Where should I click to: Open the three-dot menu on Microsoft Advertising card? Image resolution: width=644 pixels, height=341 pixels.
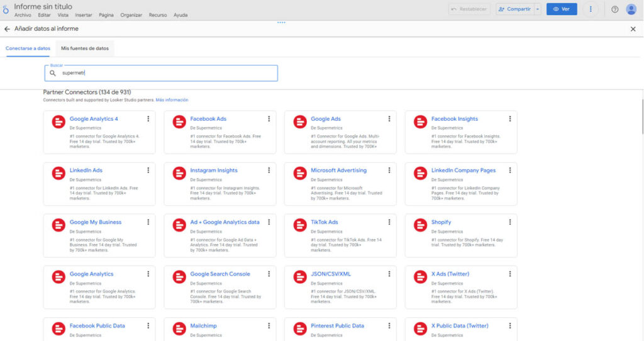coord(389,170)
